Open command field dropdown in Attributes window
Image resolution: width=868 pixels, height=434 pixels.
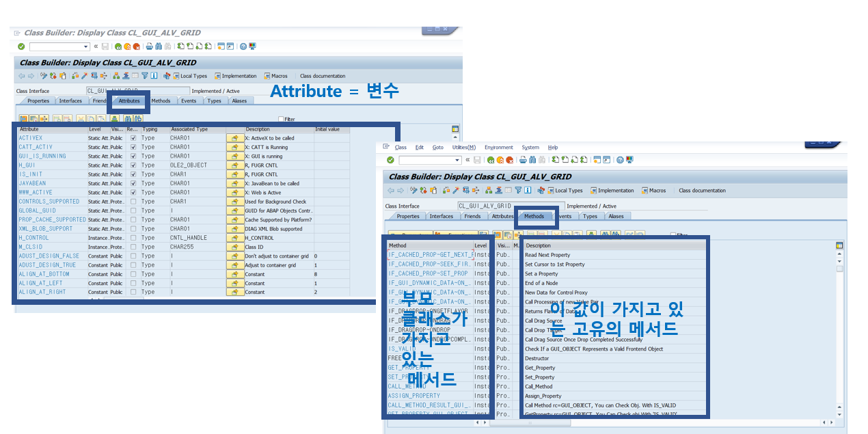[x=86, y=46]
